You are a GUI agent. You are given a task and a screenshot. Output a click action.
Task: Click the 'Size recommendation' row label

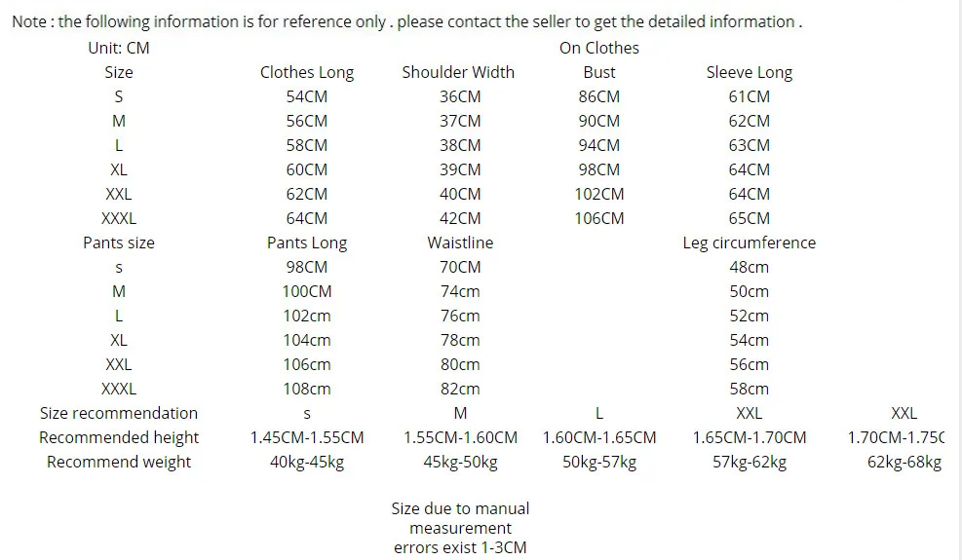tap(119, 413)
